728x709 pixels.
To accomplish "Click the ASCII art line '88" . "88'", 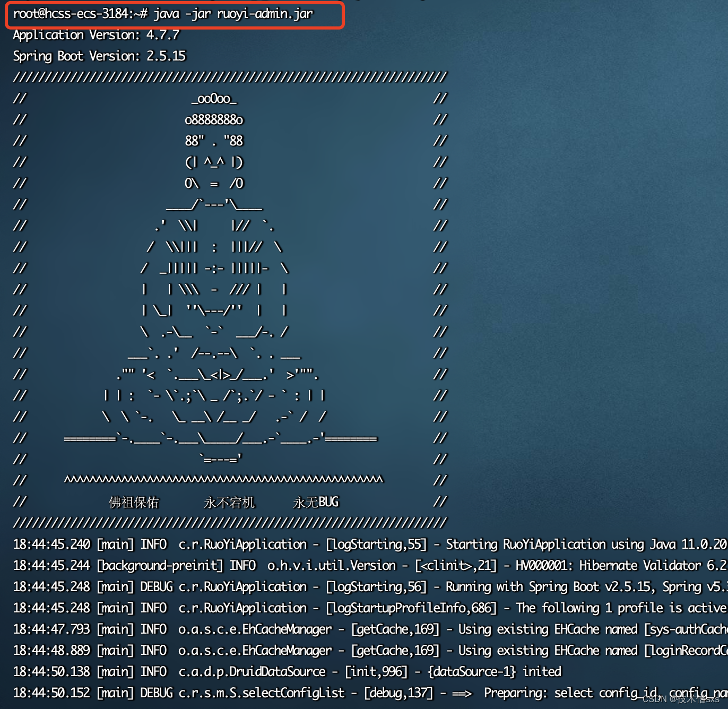I will [214, 141].
